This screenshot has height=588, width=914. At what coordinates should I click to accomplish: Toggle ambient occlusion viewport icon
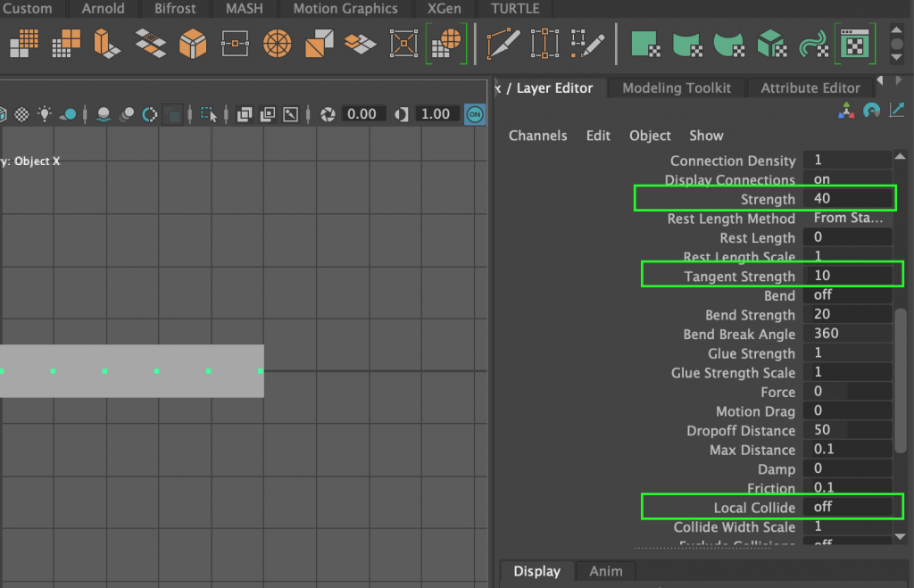pos(104,114)
